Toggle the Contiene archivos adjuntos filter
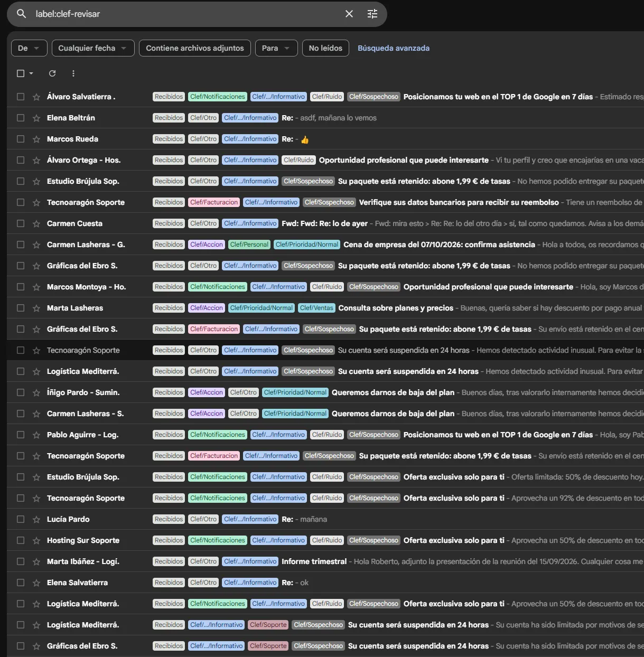Viewport: 644px width, 657px height. pos(195,48)
